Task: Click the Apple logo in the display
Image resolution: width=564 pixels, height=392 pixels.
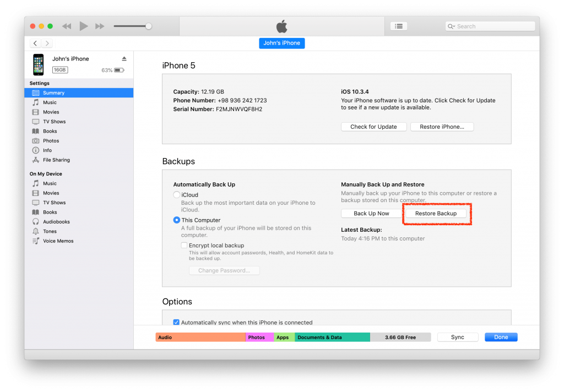Action: [x=281, y=26]
